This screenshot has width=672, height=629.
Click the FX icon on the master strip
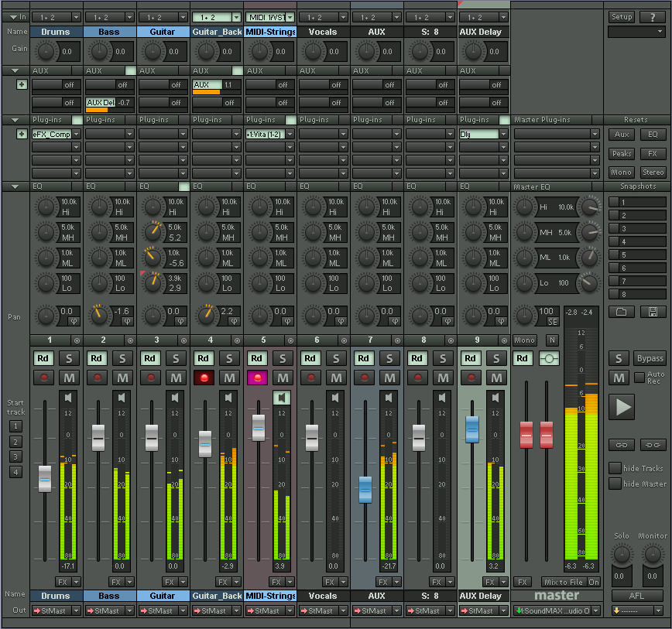coord(523,582)
